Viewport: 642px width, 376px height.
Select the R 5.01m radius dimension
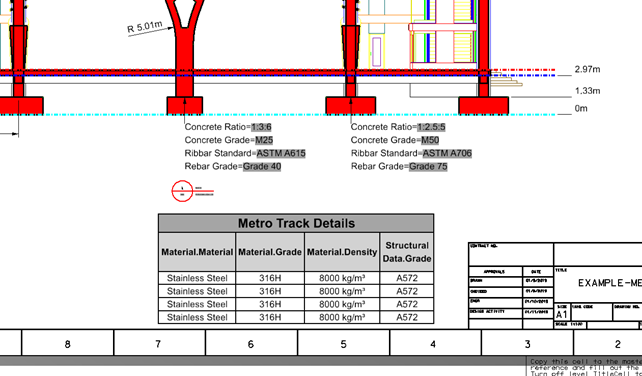pyautogui.click(x=145, y=27)
